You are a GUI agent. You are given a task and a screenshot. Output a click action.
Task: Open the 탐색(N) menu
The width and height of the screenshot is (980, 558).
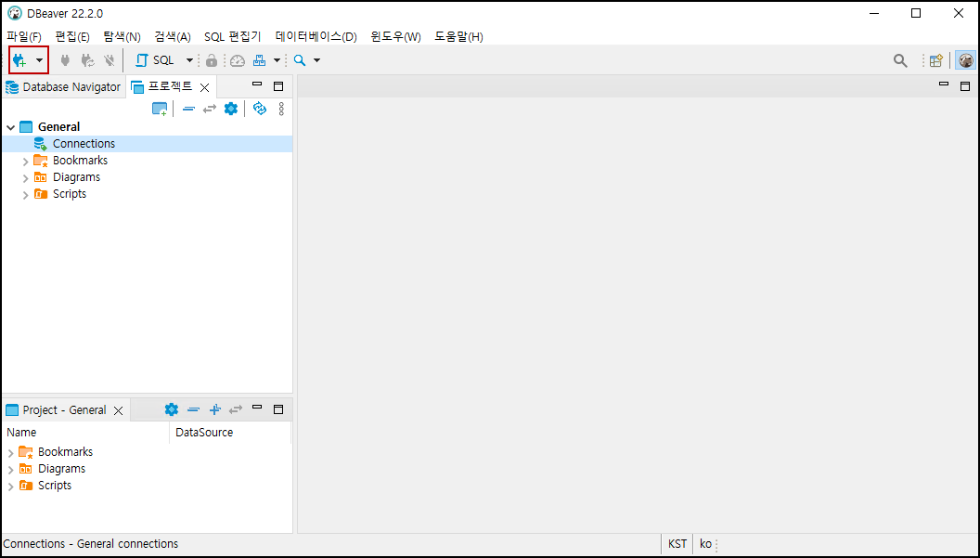tap(122, 37)
